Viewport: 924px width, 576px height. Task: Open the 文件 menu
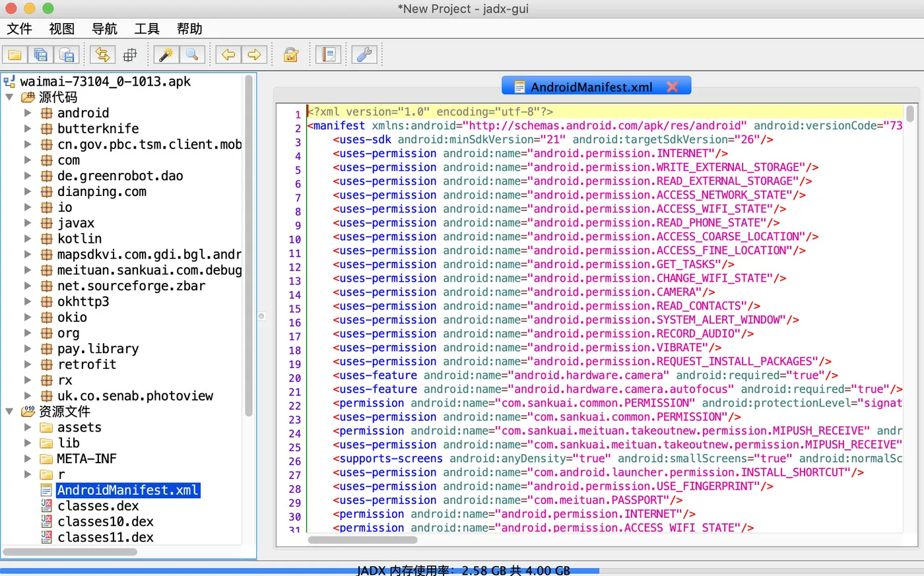(19, 28)
